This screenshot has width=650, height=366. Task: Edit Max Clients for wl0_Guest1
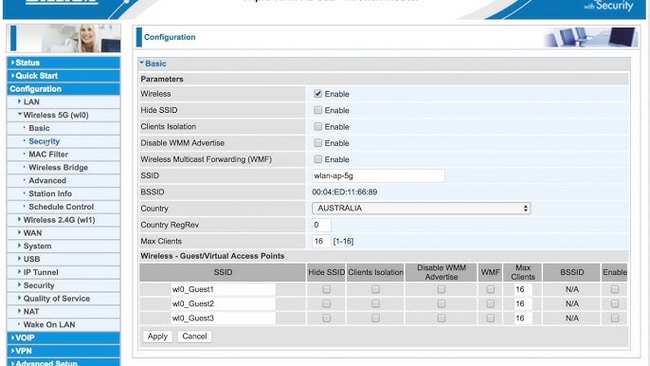[523, 289]
